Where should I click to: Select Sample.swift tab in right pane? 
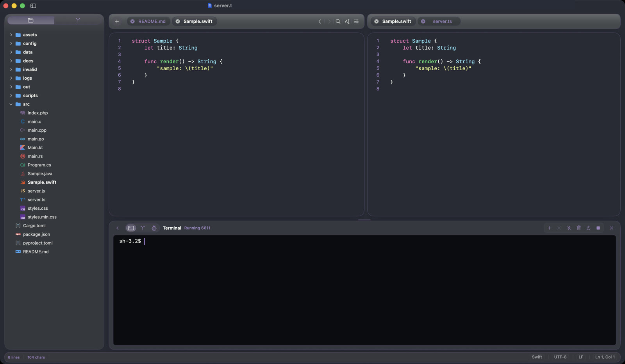pyautogui.click(x=393, y=21)
